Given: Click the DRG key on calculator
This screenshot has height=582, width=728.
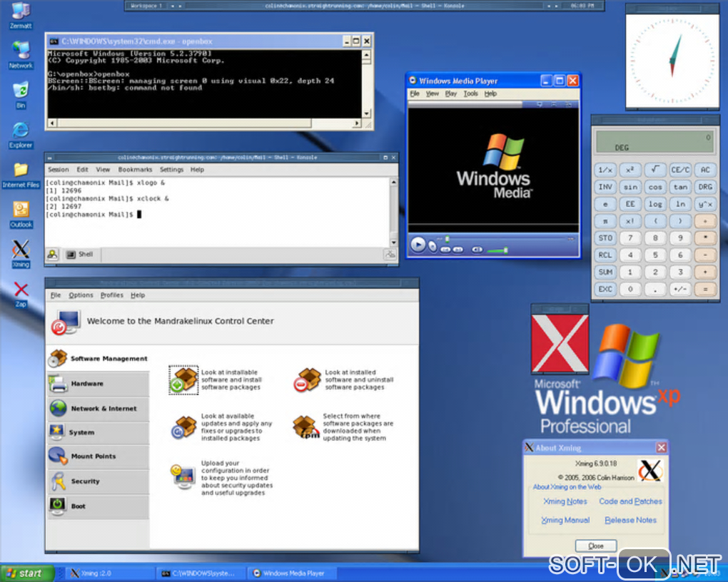Looking at the screenshot, I should [705, 187].
